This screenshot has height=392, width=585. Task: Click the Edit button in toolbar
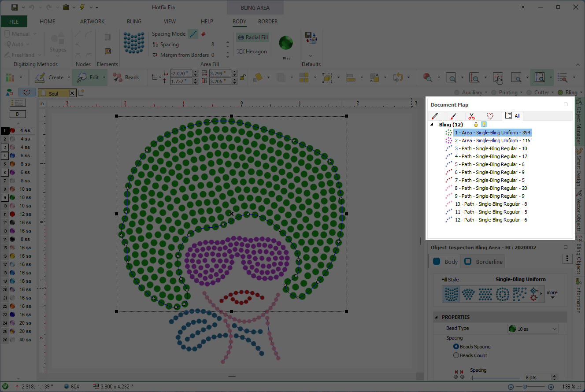pyautogui.click(x=88, y=78)
